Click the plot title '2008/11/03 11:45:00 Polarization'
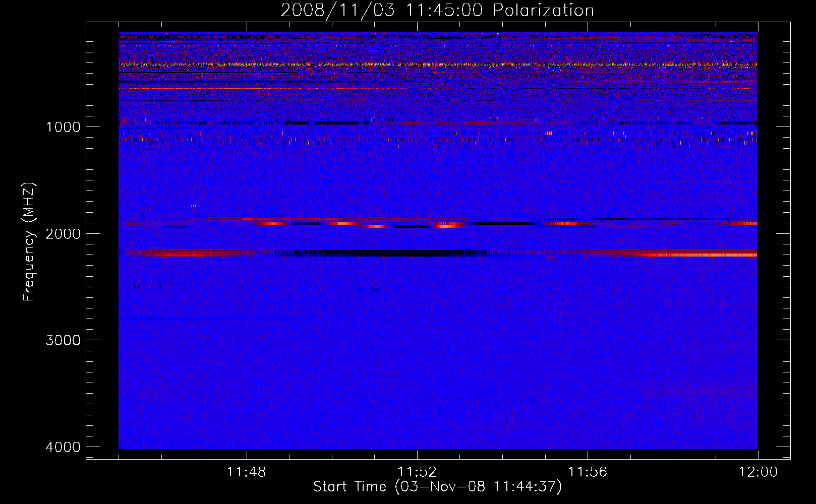The image size is (816, 504). [437, 10]
